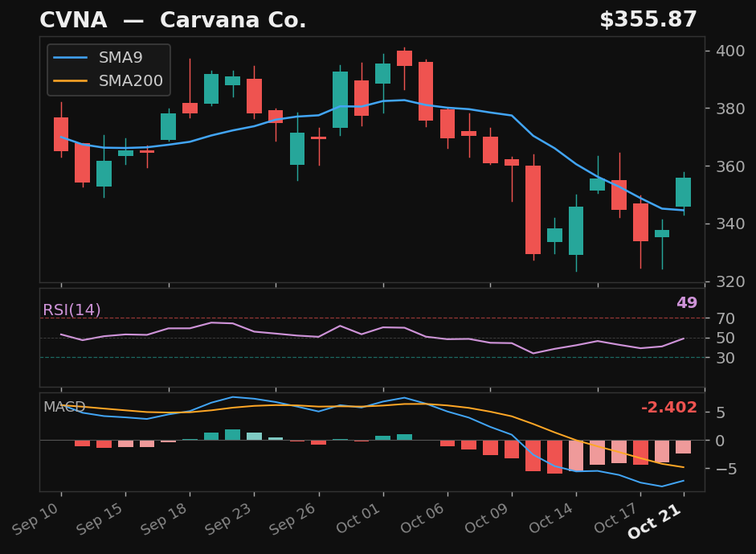Click the last MACD histogram bar
The width and height of the screenshot is (756, 554).
coord(683,447)
